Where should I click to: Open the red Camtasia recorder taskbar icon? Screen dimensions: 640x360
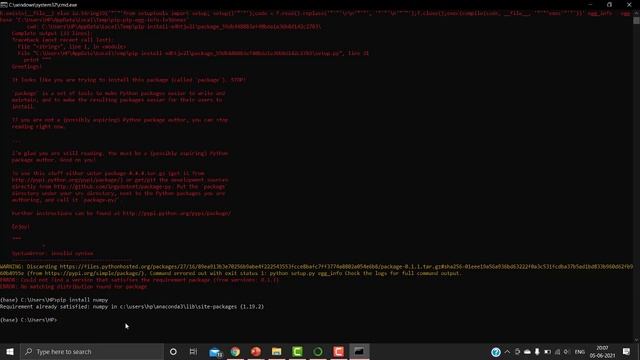click(x=338, y=351)
